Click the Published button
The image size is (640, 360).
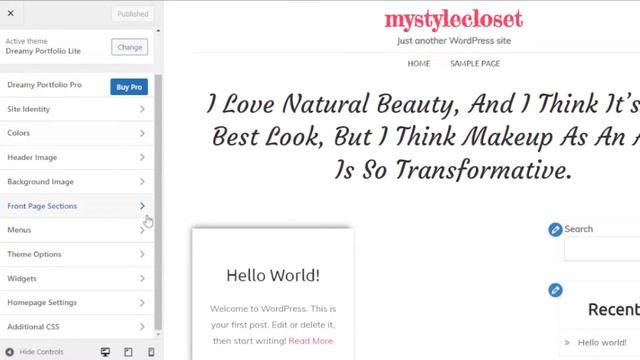coord(133,14)
